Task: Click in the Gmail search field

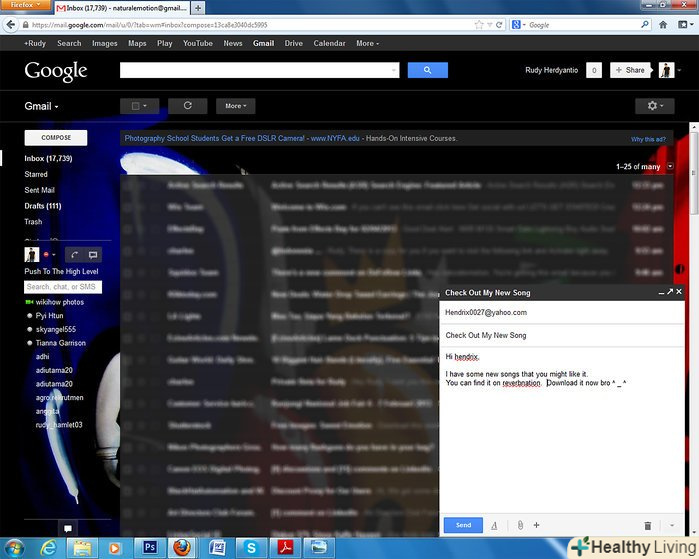Action: click(259, 70)
